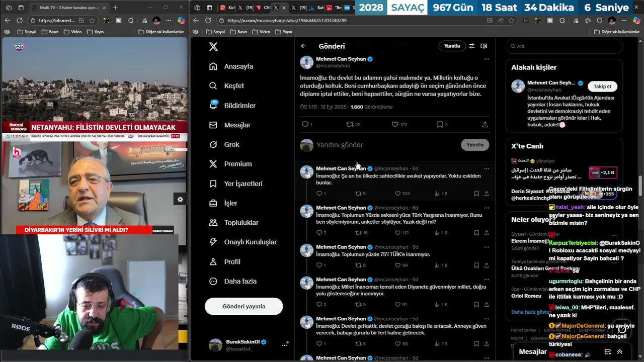Repost the main post with 29 reposts
Viewport: 644px width, 362px height.
(353, 124)
